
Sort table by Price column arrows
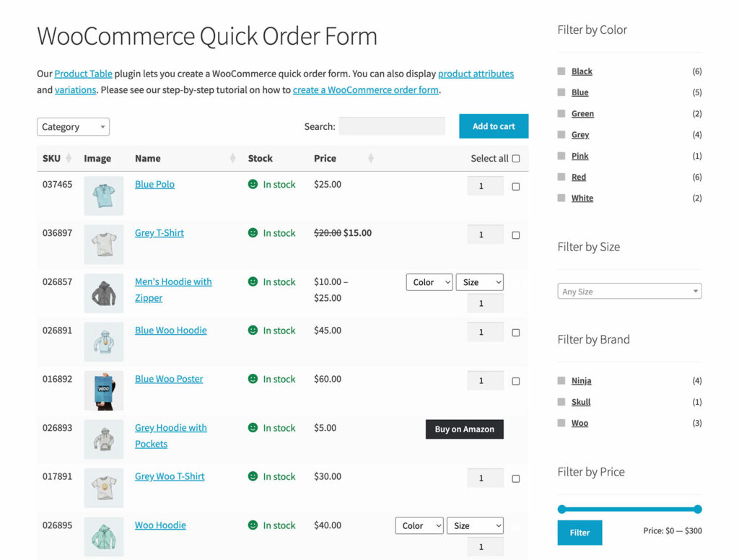point(371,158)
